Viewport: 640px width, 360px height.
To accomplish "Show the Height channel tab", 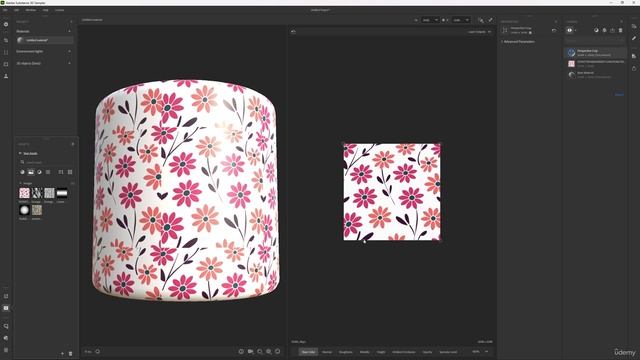I will pyautogui.click(x=381, y=352).
